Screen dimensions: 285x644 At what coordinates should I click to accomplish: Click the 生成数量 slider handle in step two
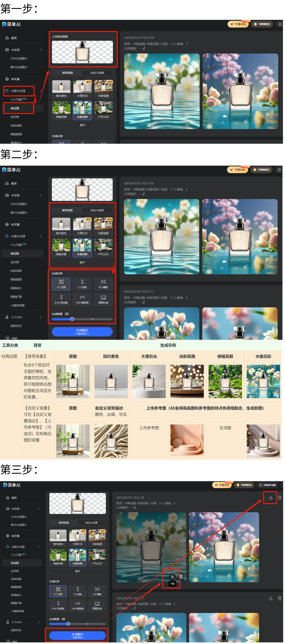(x=72, y=319)
